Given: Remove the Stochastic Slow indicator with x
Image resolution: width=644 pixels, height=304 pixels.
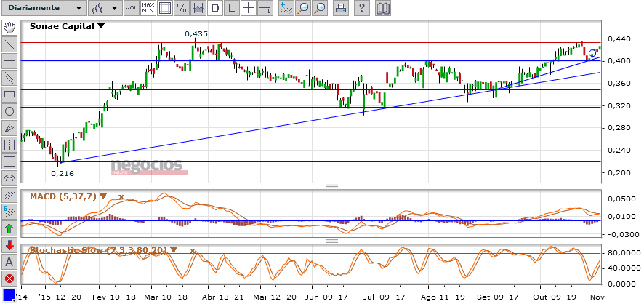Looking at the screenshot, I should tap(192, 250).
